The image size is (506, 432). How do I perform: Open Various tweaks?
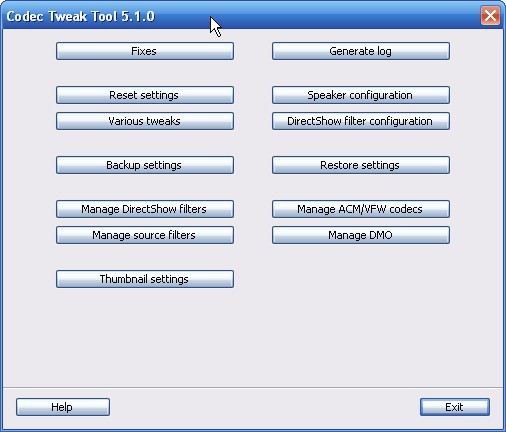click(x=145, y=121)
